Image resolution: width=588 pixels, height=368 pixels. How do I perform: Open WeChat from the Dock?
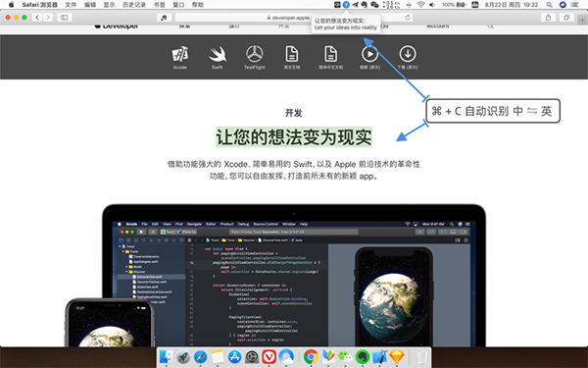[x=345, y=357]
